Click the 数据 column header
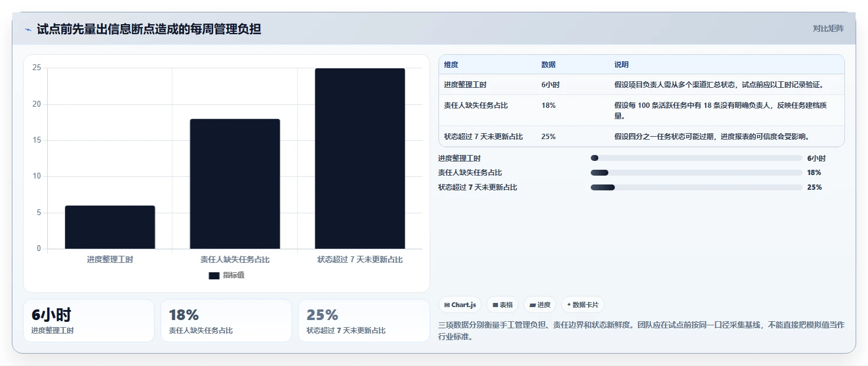868x366 pixels. pos(548,65)
